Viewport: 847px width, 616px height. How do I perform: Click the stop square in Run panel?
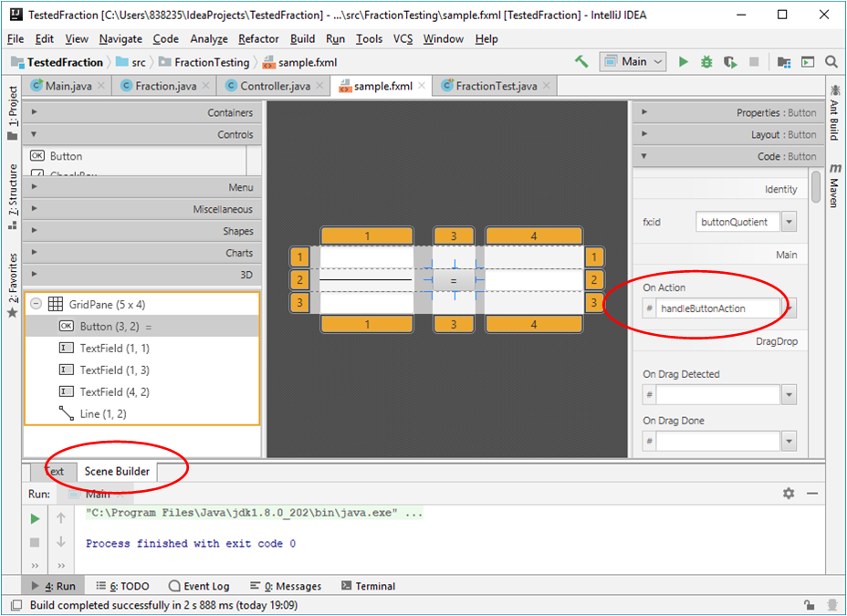[x=35, y=542]
